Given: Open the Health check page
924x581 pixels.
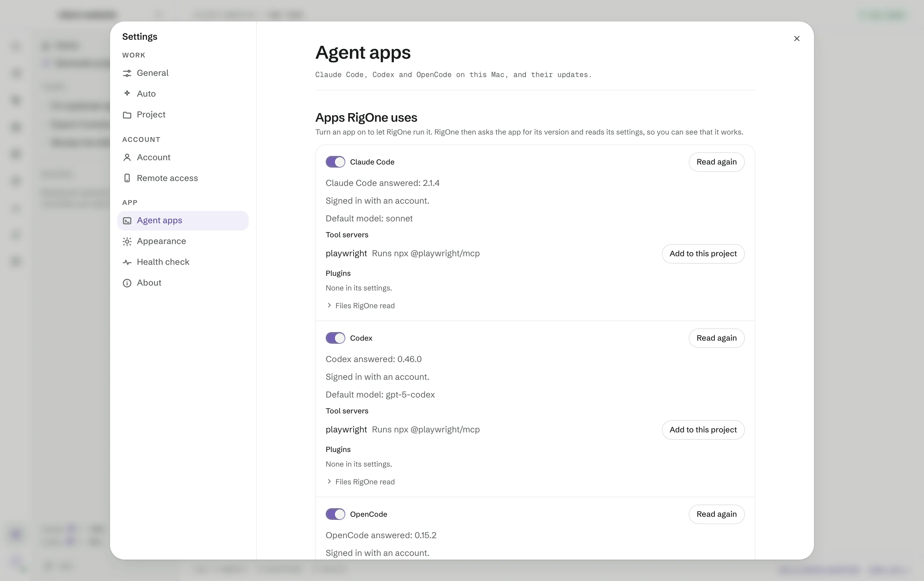Looking at the screenshot, I should point(183,262).
